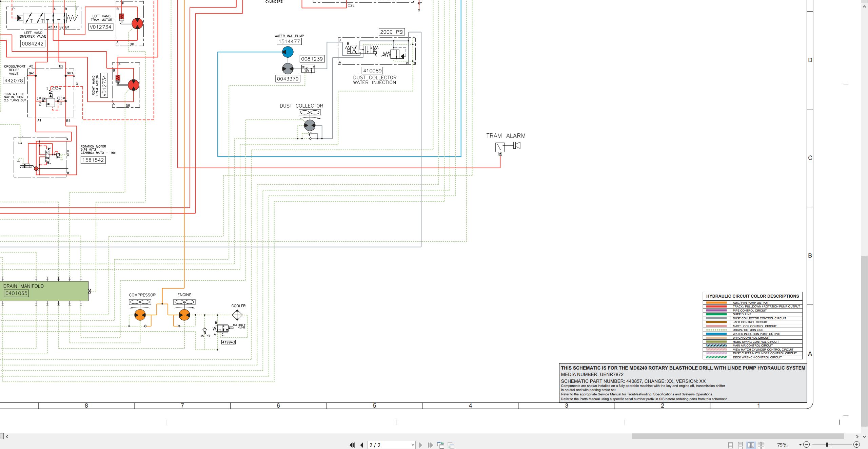Click part number 0043379
Image resolution: width=868 pixels, height=449 pixels.
(288, 79)
